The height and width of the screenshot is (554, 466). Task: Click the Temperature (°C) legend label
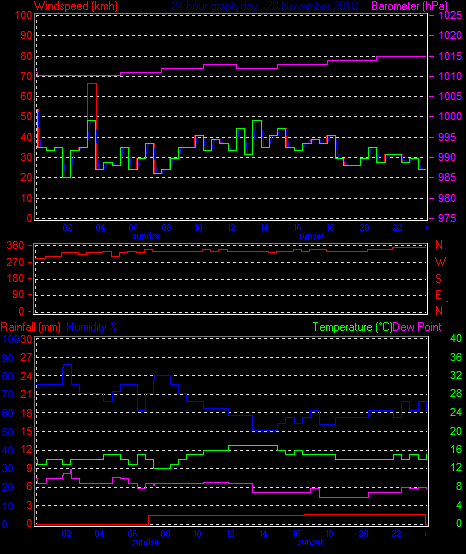pyautogui.click(x=353, y=327)
